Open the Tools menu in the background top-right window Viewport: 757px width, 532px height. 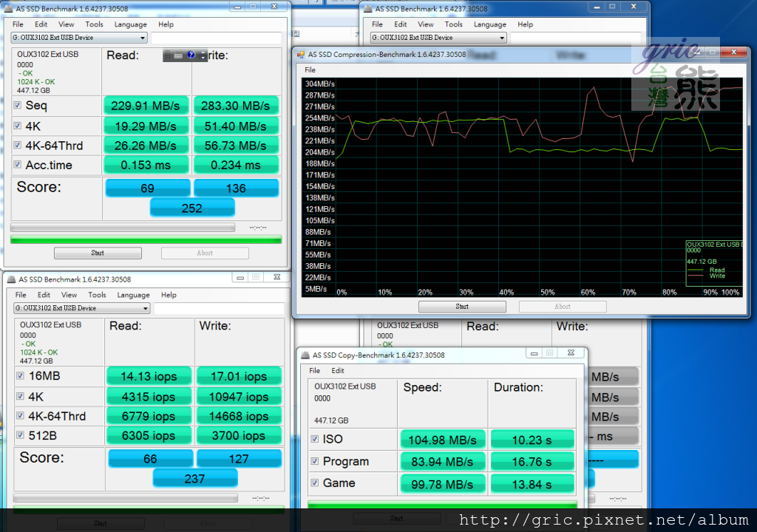point(454,24)
